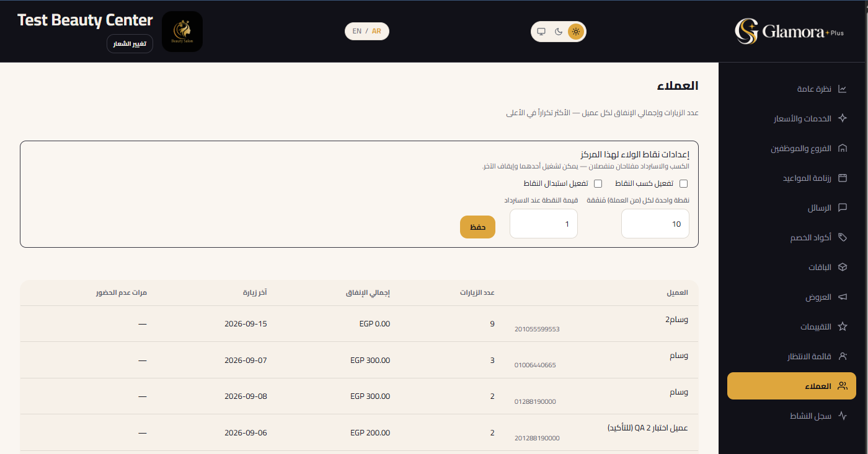Enable تفعيل استبدال النقاط checkbox
This screenshot has height=454, width=868.
pos(598,184)
